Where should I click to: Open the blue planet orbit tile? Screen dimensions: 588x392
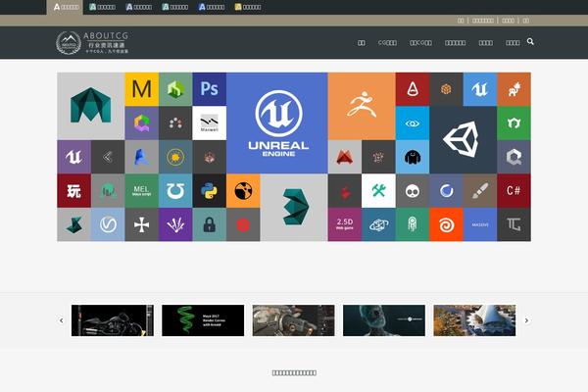378,224
